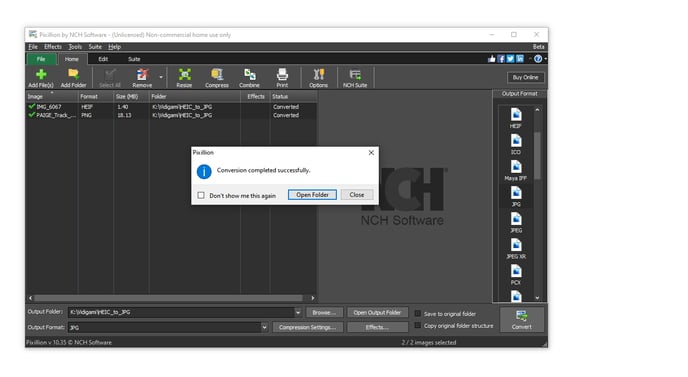Open the Combine tool
688x377 pixels.
pos(249,78)
